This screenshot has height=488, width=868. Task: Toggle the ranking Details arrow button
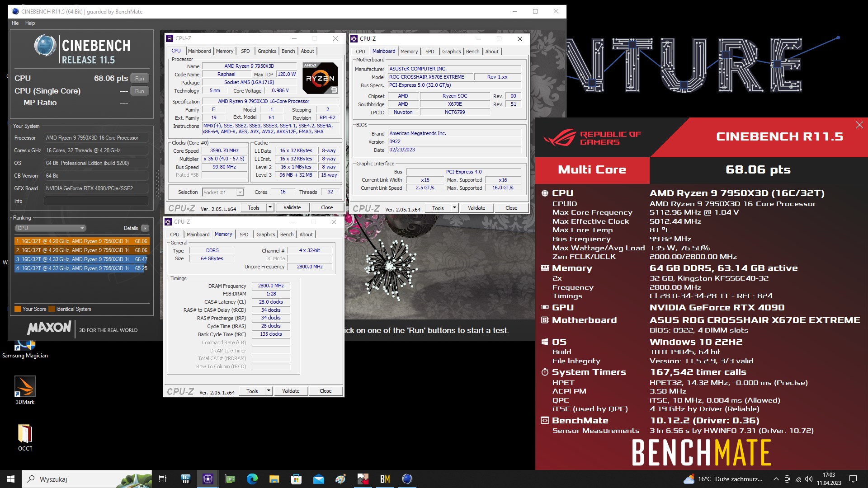click(145, 228)
